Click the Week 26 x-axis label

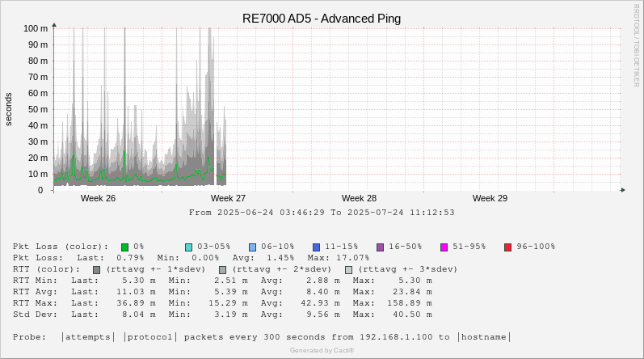click(98, 198)
